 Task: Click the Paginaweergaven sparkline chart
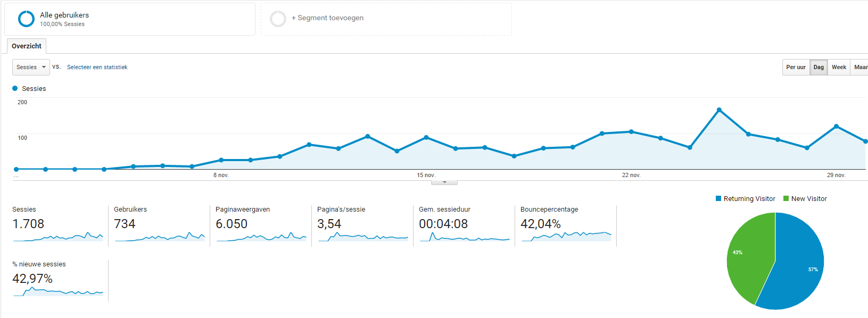click(x=261, y=236)
